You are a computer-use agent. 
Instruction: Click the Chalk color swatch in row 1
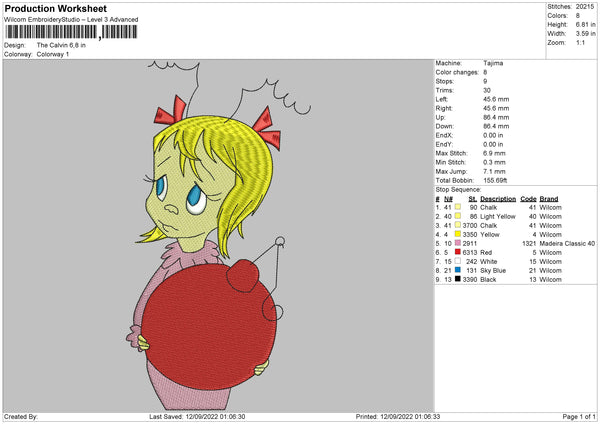[x=458, y=207]
